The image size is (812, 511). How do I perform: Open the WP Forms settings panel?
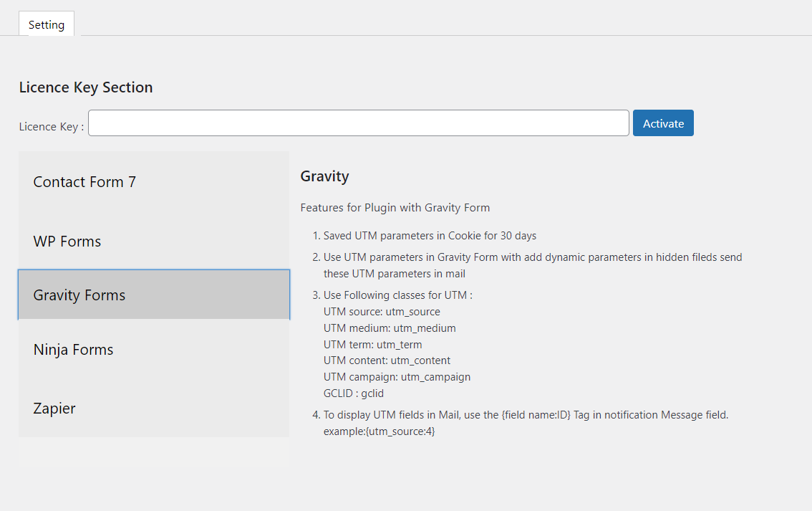click(x=67, y=242)
